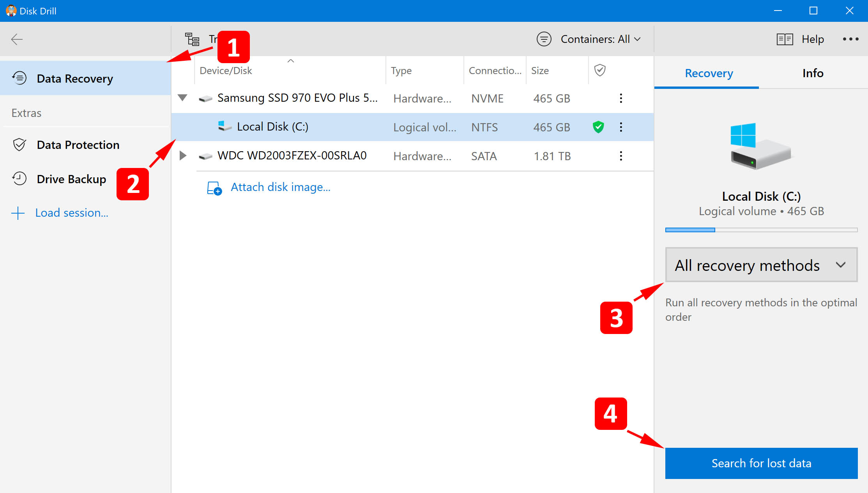Click the Help book icon

tap(785, 39)
